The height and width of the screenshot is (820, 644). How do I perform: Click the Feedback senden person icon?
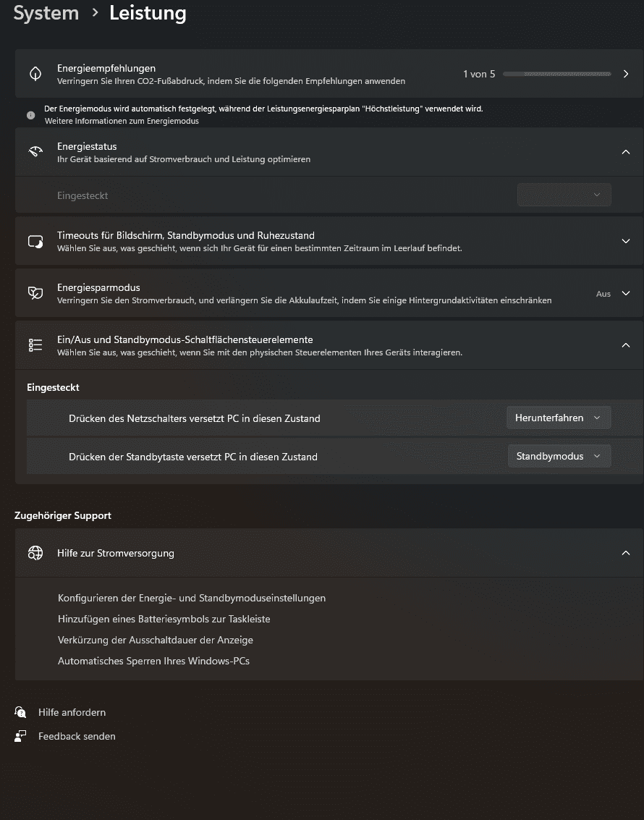coord(21,736)
